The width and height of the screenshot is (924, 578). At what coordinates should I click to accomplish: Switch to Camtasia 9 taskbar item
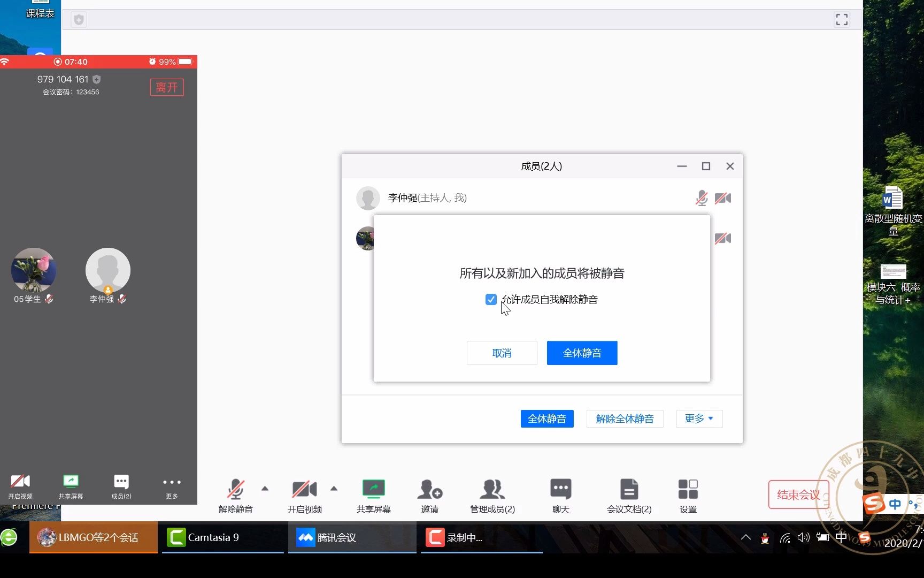click(x=222, y=537)
